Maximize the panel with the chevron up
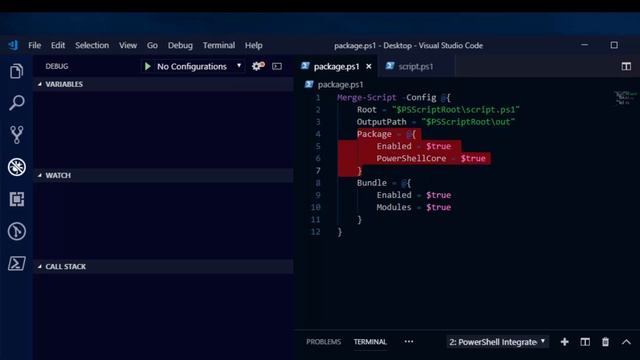Image resolution: width=640 pixels, height=360 pixels. [626, 342]
